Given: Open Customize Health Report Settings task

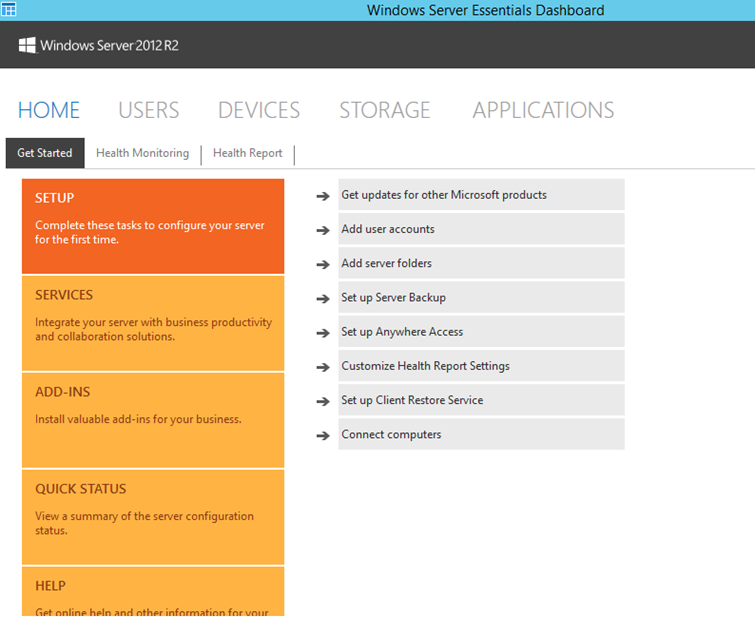Looking at the screenshot, I should click(x=482, y=366).
